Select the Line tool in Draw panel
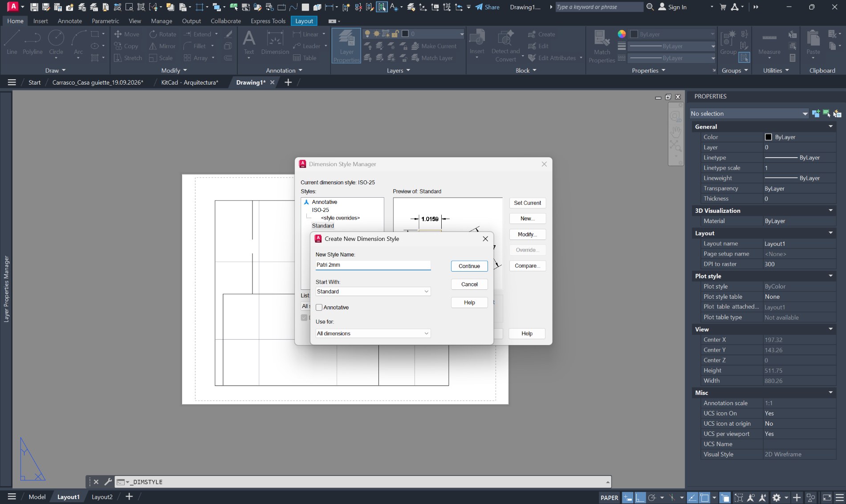This screenshot has height=504, width=846. (12, 42)
